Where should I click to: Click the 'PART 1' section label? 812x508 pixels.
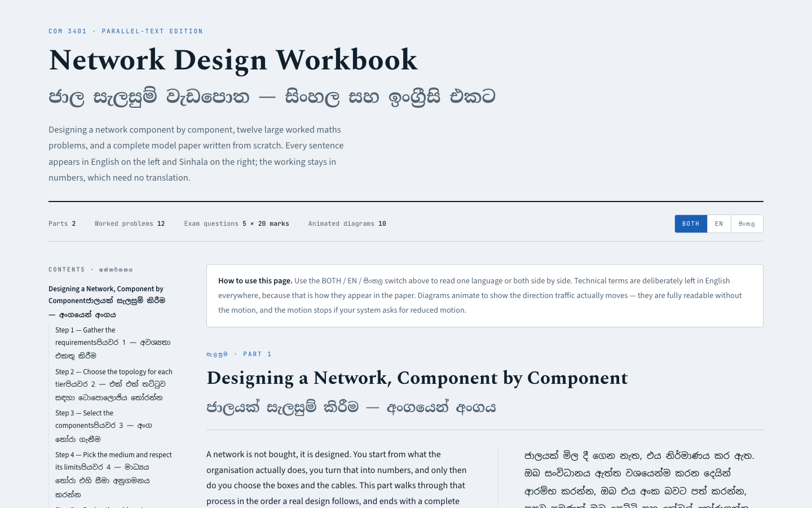(x=239, y=354)
